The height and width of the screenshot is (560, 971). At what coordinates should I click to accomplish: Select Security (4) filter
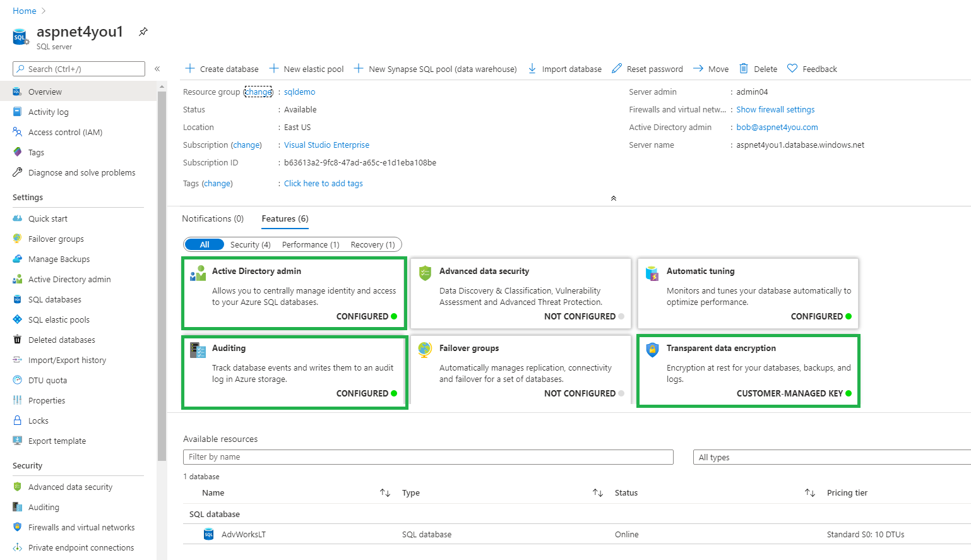click(251, 244)
